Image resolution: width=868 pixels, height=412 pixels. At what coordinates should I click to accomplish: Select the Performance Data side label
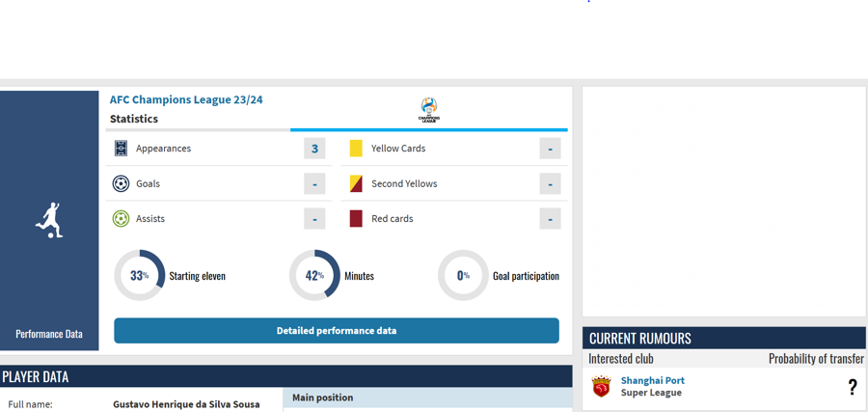(x=49, y=334)
